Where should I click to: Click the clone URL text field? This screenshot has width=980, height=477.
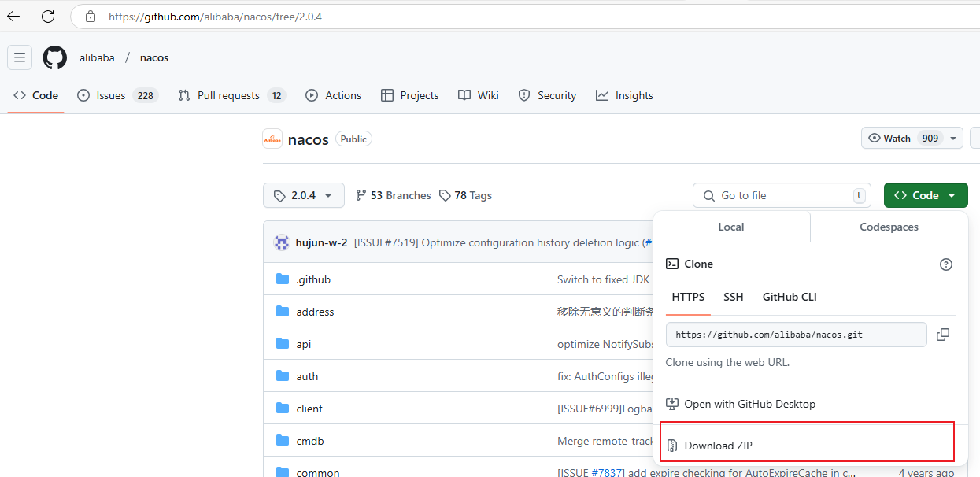pyautogui.click(x=797, y=335)
